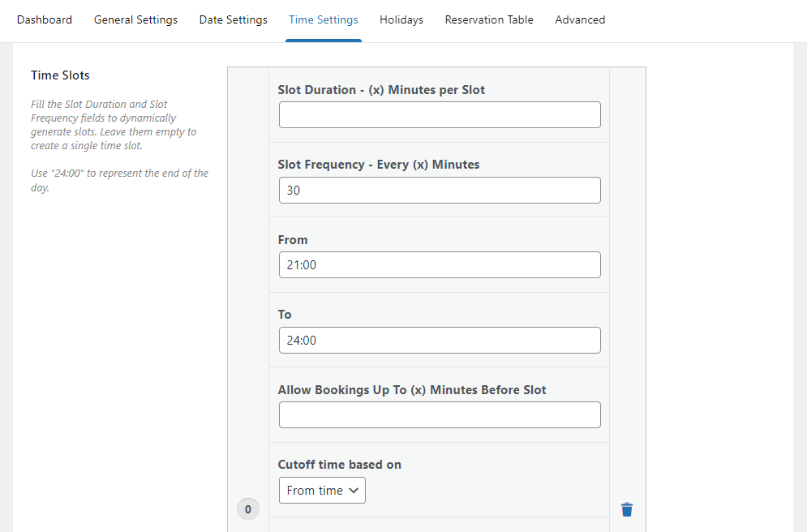Switch to the Reservation Table tab
The width and height of the screenshot is (807, 532).
coord(489,19)
